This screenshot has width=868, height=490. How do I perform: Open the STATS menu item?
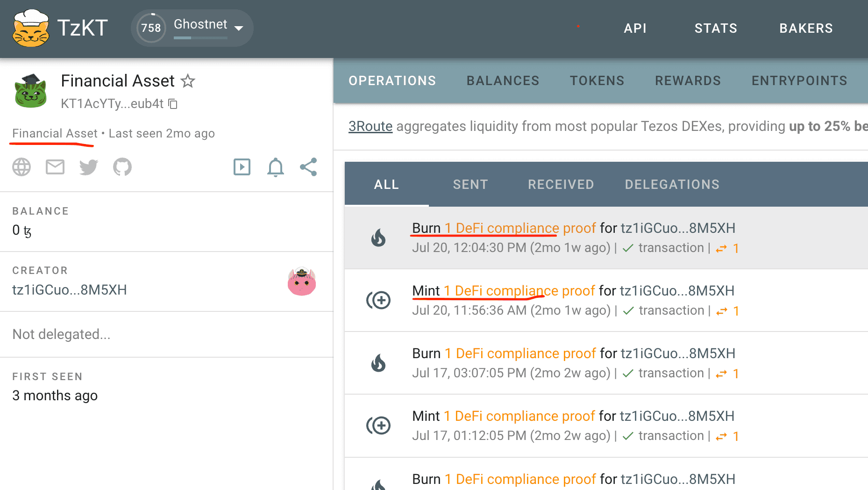pos(716,28)
